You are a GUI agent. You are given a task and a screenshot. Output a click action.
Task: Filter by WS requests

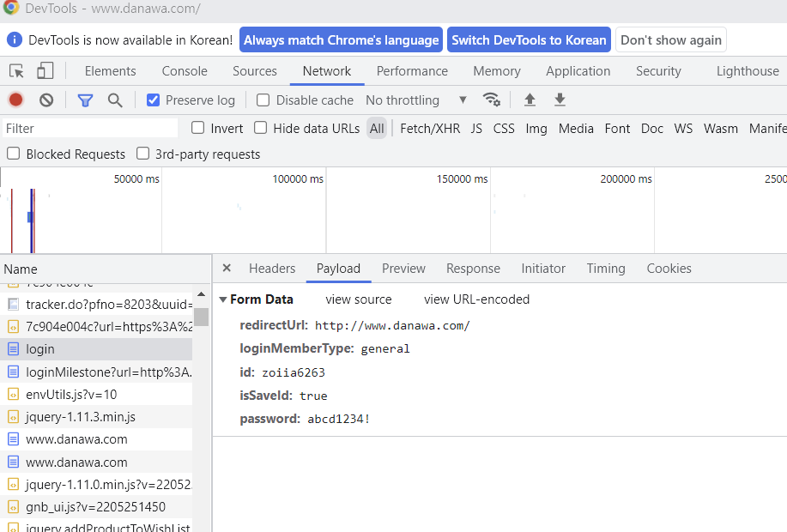tap(683, 129)
